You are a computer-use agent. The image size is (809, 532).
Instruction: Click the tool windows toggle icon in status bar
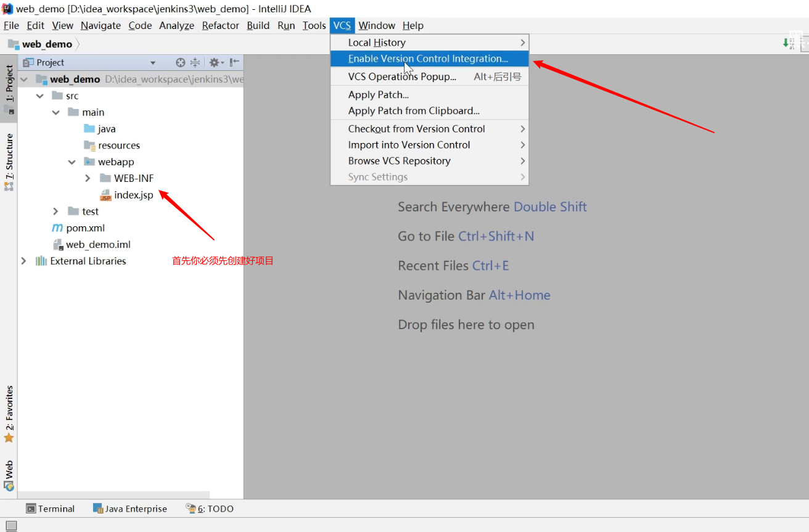(11, 526)
